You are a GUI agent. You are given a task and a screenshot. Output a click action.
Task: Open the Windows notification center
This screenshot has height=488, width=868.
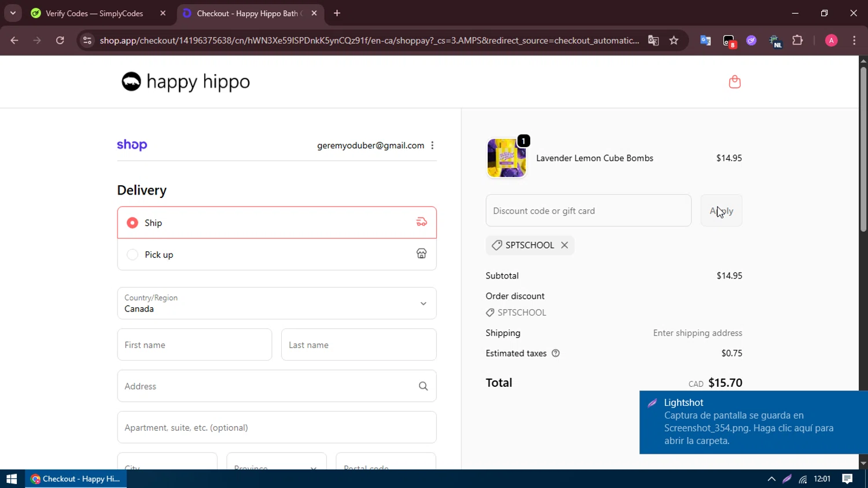click(847, 479)
